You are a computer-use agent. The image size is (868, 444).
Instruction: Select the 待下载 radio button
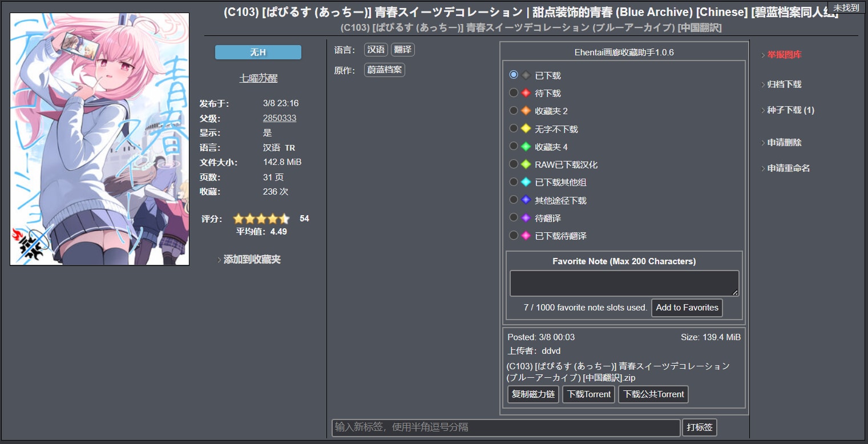click(514, 92)
